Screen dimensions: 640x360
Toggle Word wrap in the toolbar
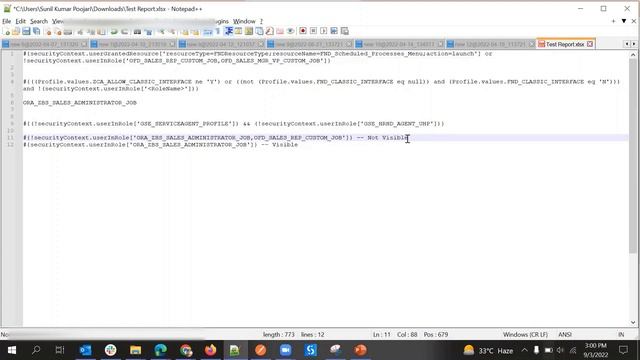(207, 31)
